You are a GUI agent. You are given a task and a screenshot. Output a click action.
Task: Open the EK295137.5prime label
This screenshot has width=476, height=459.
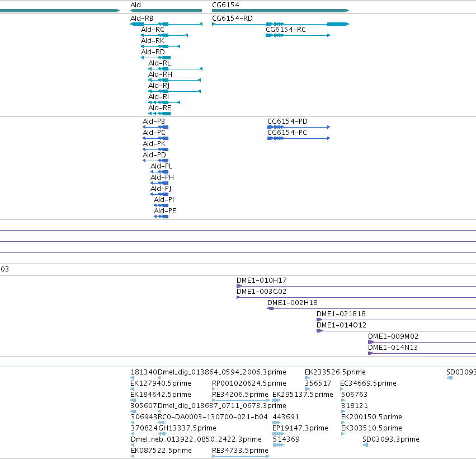(303, 394)
